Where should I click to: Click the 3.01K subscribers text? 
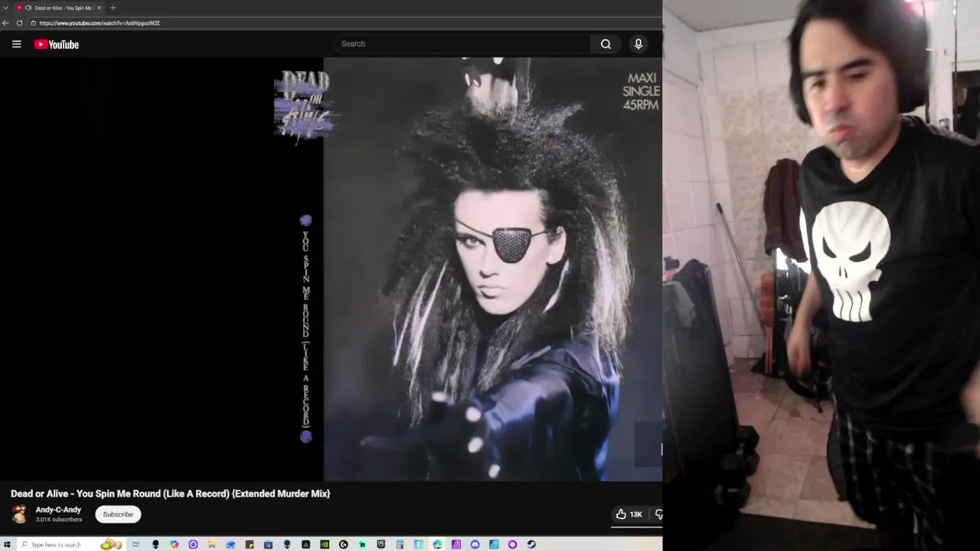[59, 520]
